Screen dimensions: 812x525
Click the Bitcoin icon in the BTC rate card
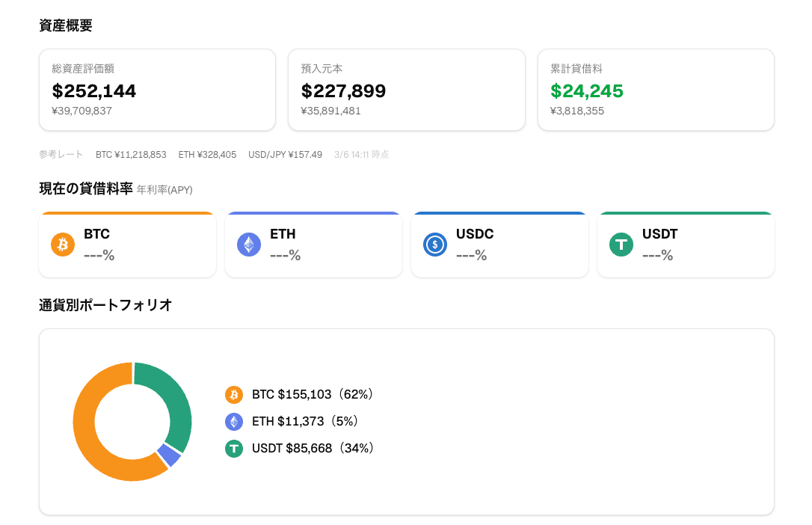(63, 245)
